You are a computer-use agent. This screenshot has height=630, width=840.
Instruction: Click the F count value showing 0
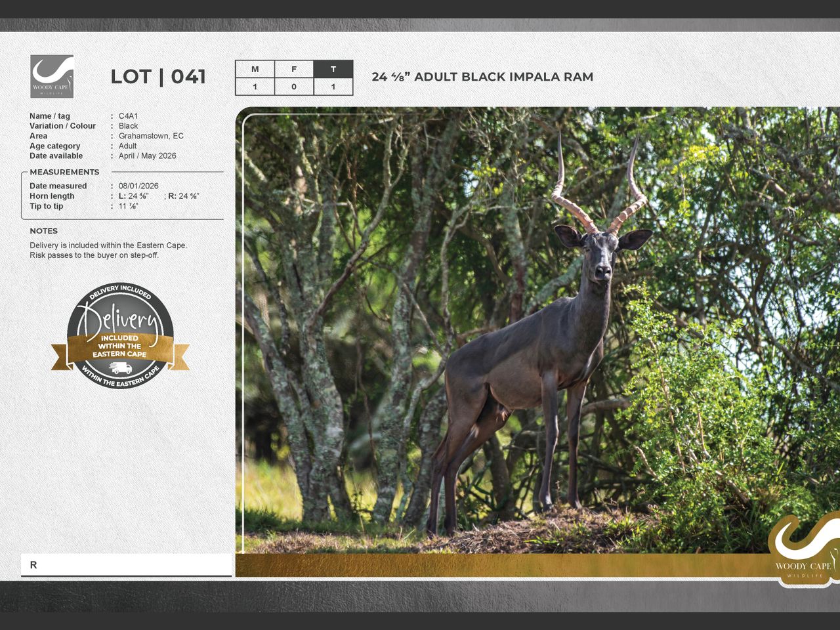pyautogui.click(x=294, y=87)
